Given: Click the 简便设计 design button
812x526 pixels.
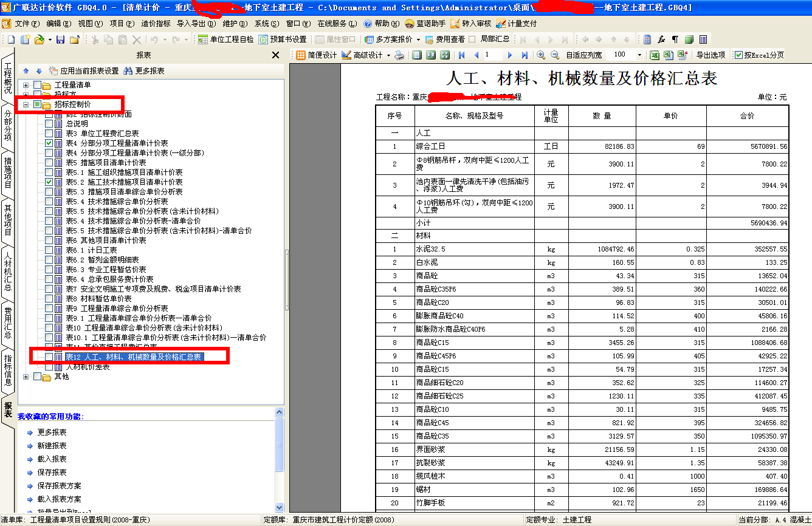Looking at the screenshot, I should [317, 55].
